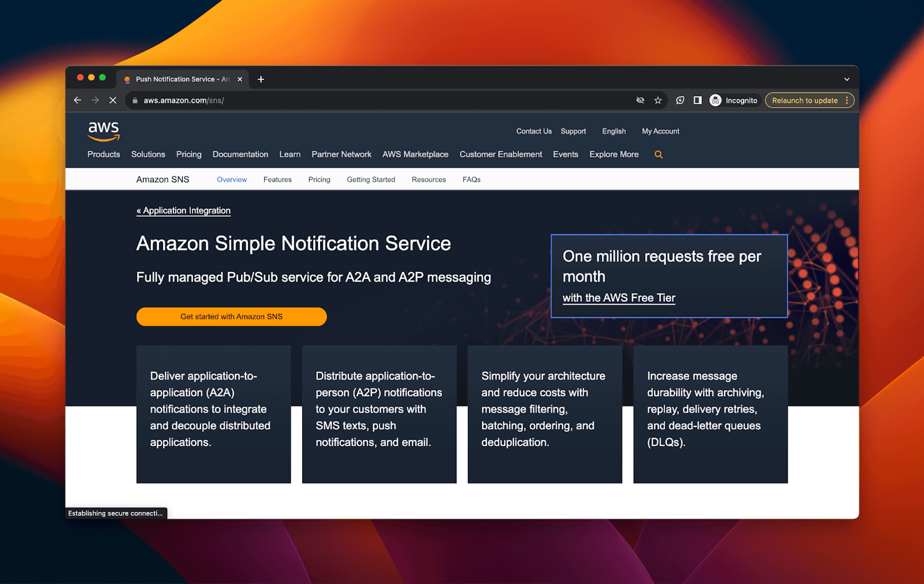Click the browser forward arrow
The height and width of the screenshot is (584, 924).
95,100
